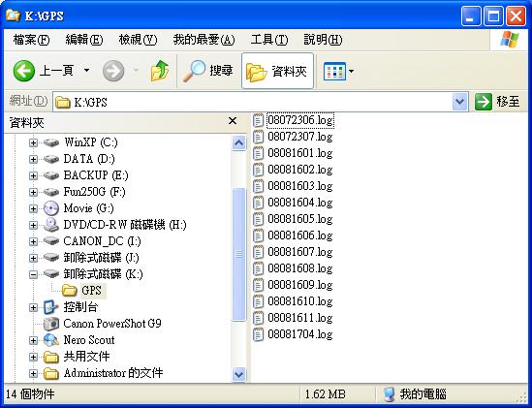Select the 卸除式磁碟 (J:) drive icon

51,258
